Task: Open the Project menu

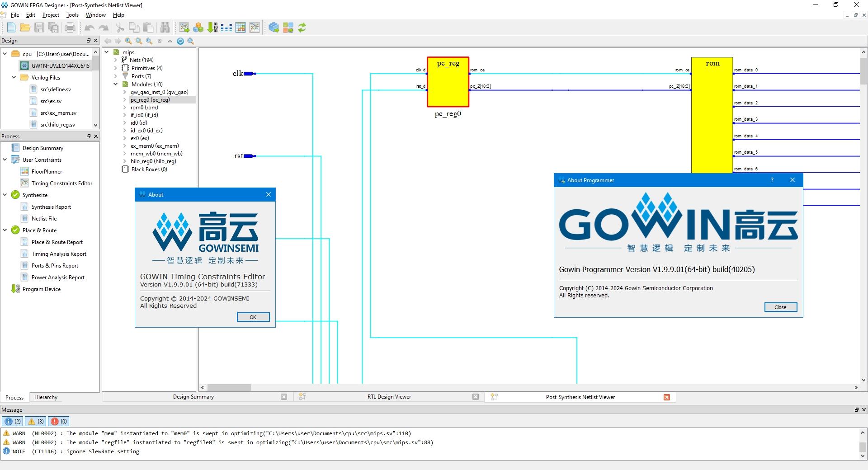Action: (51, 15)
